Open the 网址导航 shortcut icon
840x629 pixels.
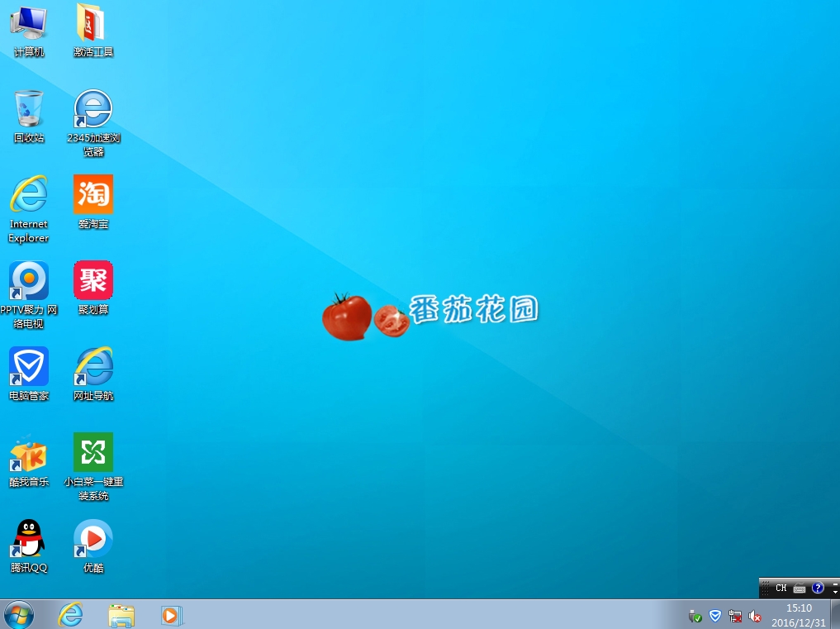(x=93, y=374)
